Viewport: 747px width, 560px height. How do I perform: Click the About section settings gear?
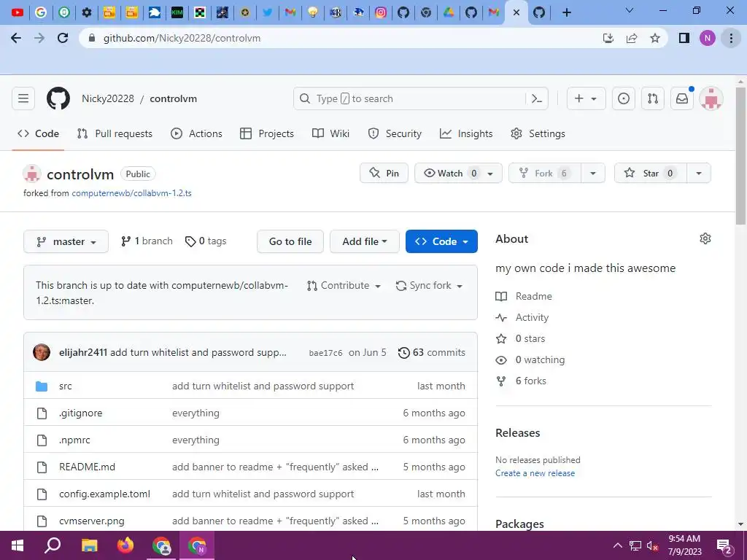705,238
